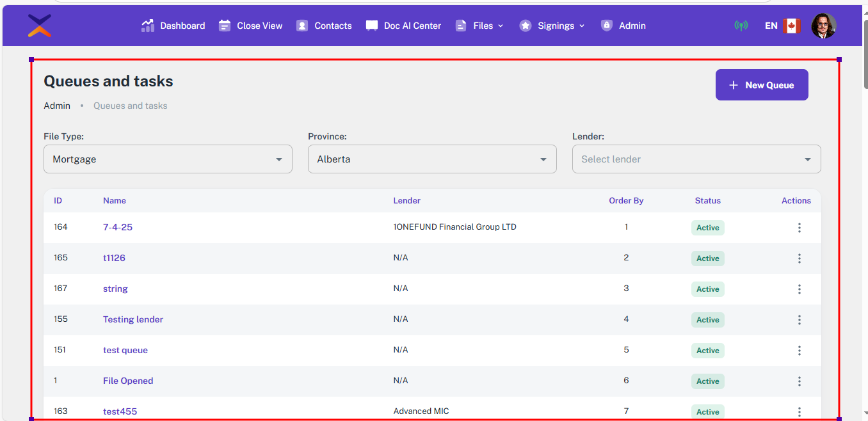Click the green broadcast signal icon
The image size is (868, 421).
tap(741, 26)
